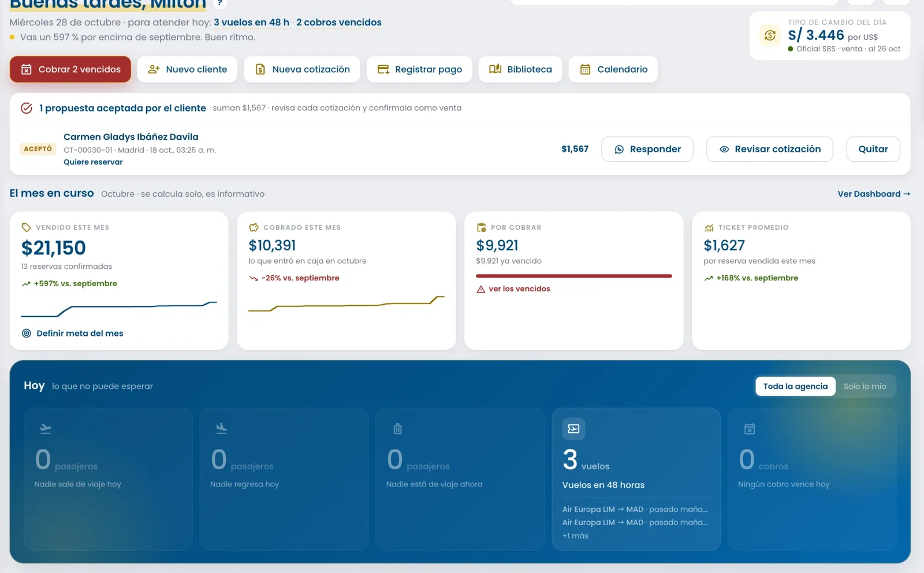Image resolution: width=924 pixels, height=573 pixels.
Task: Click the Por cobrar clipboard icon
Action: 481,227
